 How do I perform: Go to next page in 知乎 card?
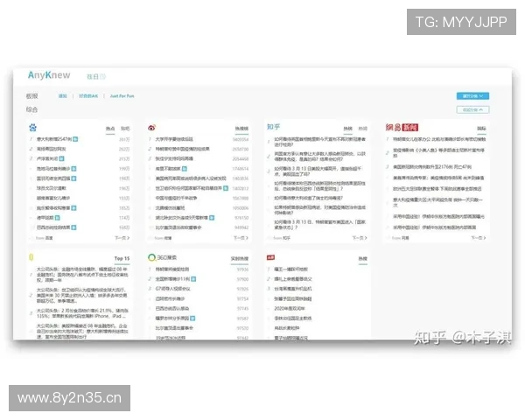pos(360,238)
